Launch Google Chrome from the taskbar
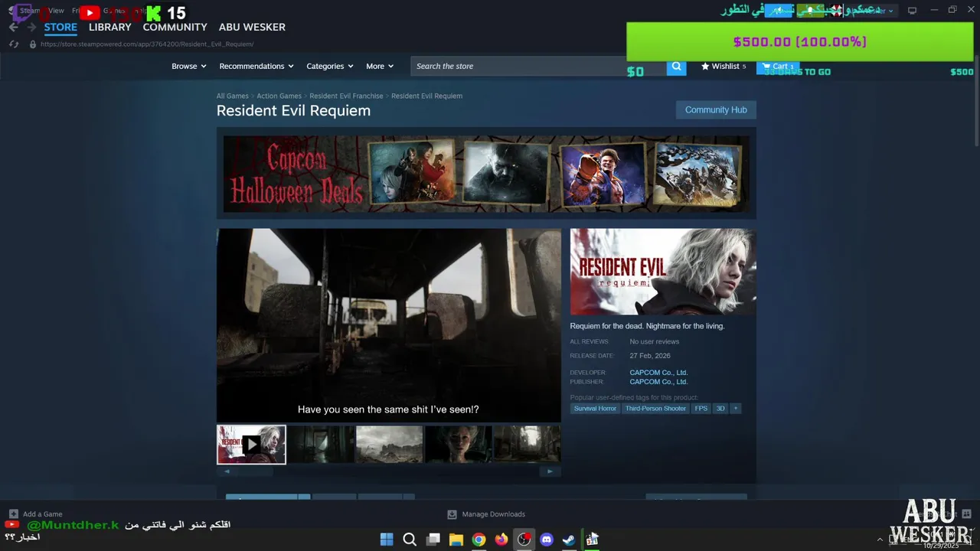Image resolution: width=980 pixels, height=551 pixels. [x=479, y=540]
